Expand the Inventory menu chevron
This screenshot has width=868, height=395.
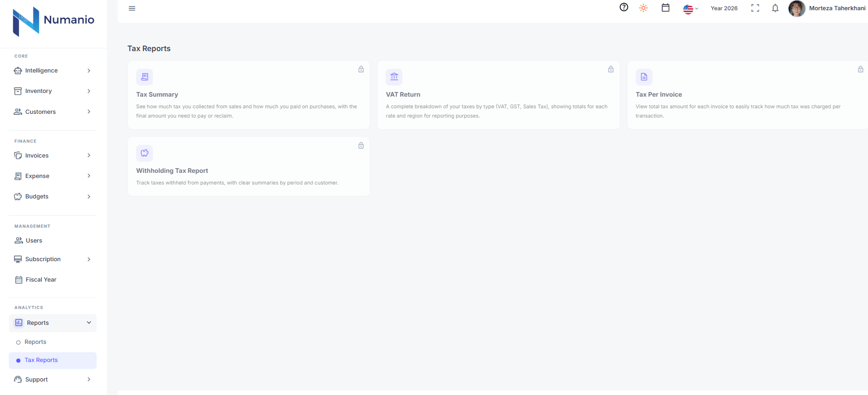click(x=89, y=91)
